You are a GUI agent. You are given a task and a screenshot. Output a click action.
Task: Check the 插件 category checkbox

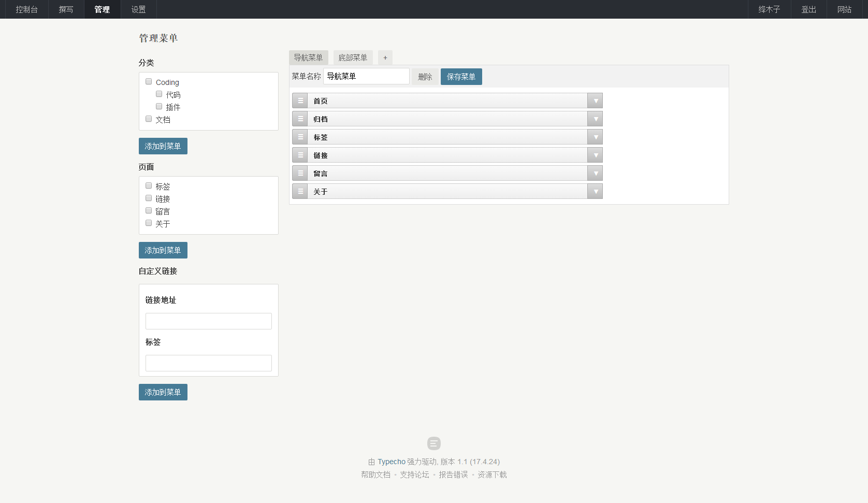tap(159, 106)
